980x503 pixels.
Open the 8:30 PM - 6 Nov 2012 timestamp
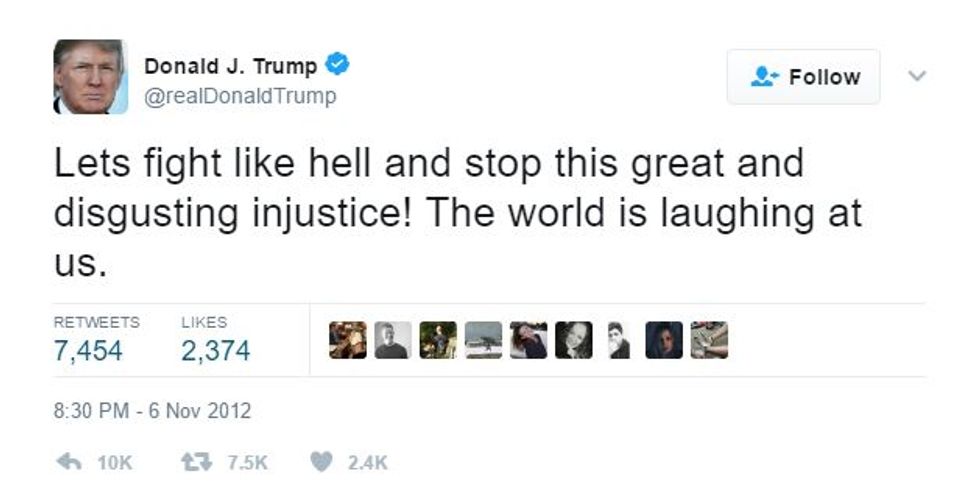pyautogui.click(x=152, y=411)
